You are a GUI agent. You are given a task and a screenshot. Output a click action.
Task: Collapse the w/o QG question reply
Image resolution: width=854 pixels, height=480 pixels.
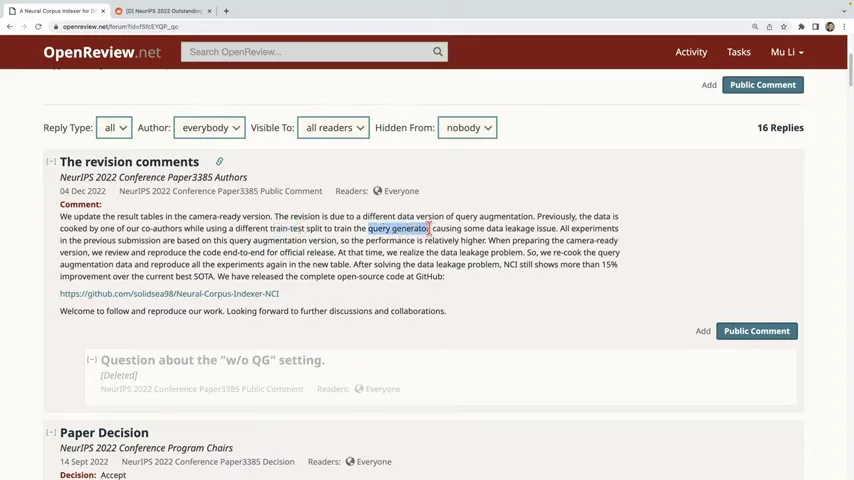pyautogui.click(x=92, y=360)
